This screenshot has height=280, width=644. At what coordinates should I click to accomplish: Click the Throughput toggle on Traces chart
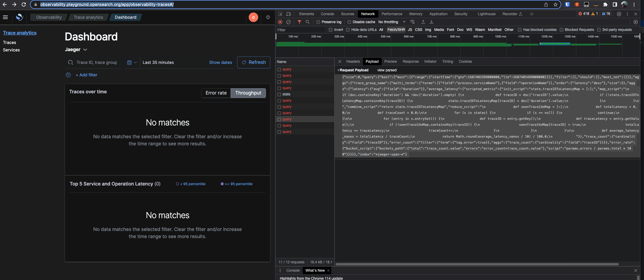coord(248,93)
